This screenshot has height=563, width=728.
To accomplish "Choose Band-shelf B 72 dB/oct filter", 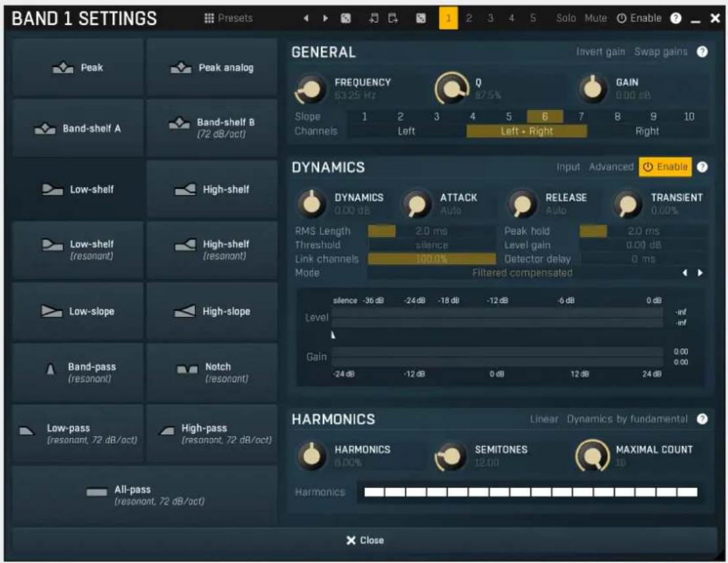I will (212, 128).
